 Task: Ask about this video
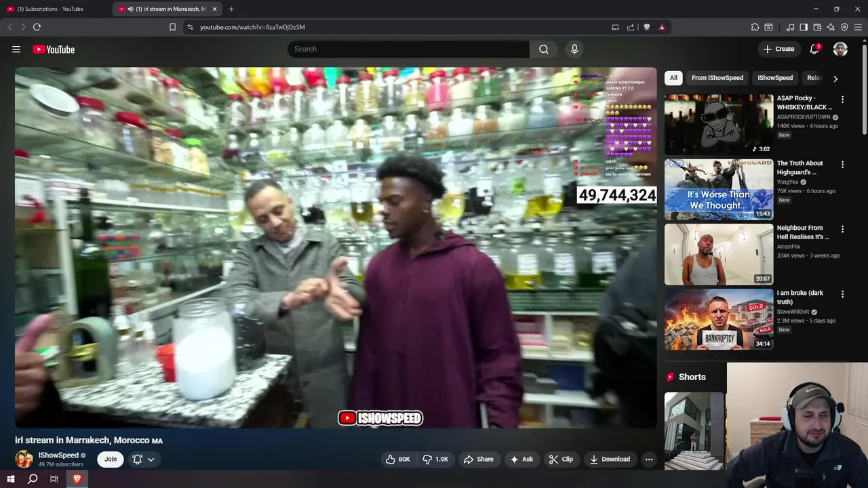[x=521, y=459]
